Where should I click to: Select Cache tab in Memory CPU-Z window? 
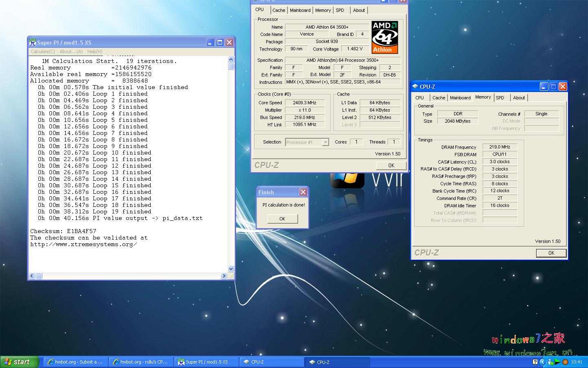(x=439, y=98)
